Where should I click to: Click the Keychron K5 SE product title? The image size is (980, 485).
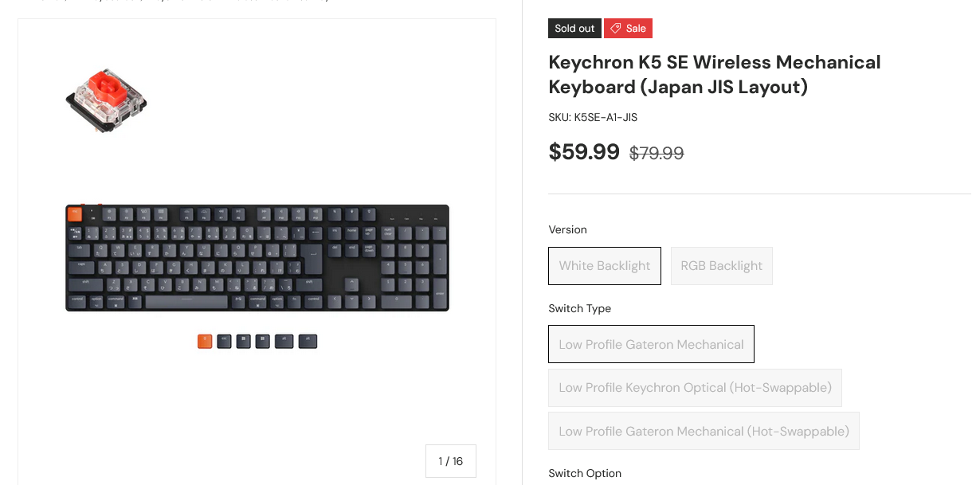(714, 74)
